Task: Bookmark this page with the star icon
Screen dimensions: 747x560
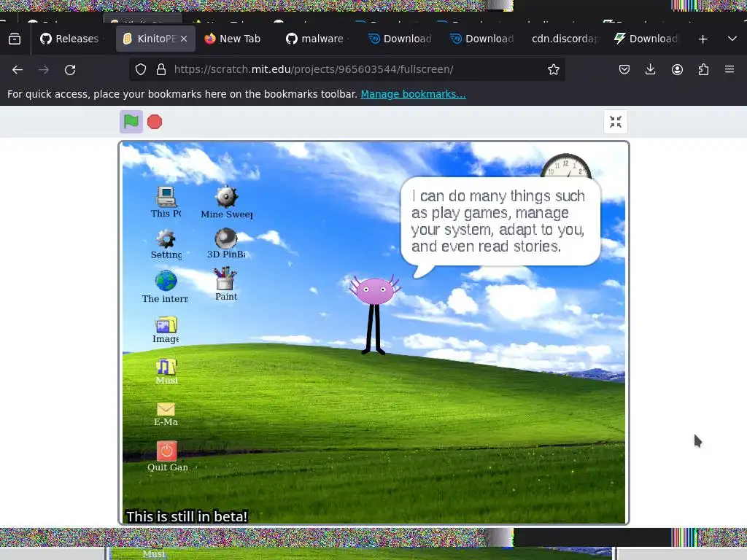Action: pos(553,69)
